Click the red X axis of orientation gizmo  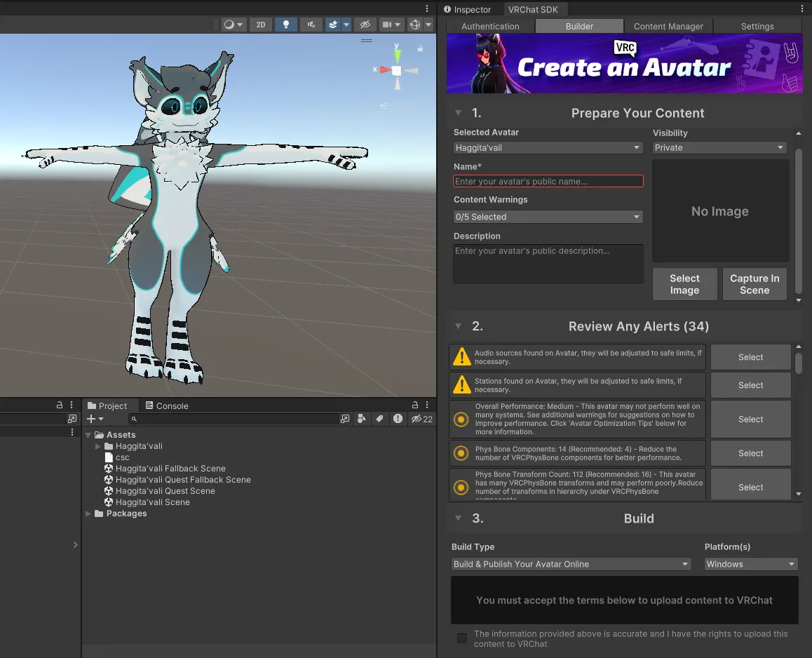pyautogui.click(x=384, y=69)
